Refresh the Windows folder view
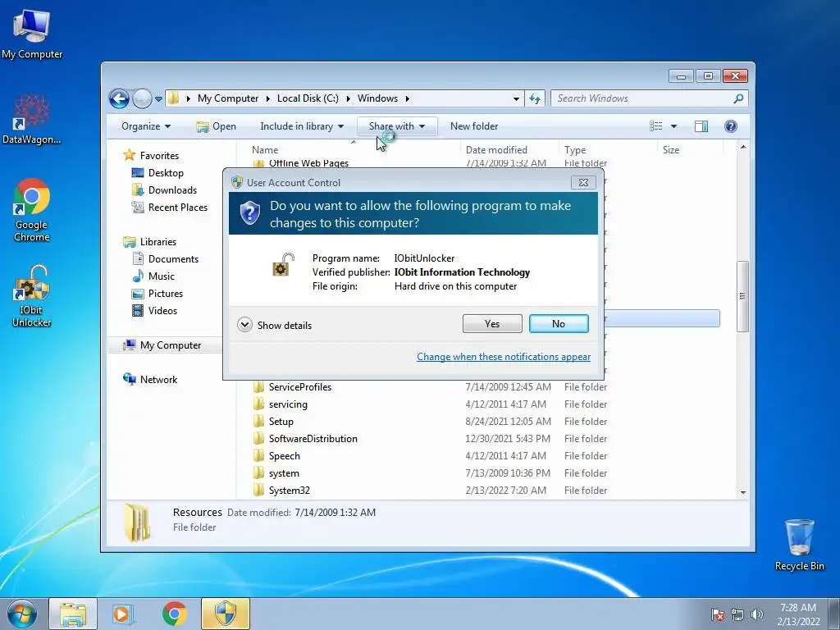Image resolution: width=840 pixels, height=630 pixels. click(x=535, y=98)
